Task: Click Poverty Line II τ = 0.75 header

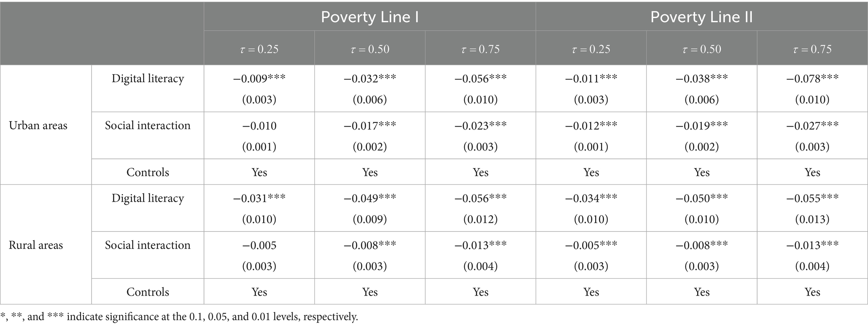Action: (x=812, y=49)
